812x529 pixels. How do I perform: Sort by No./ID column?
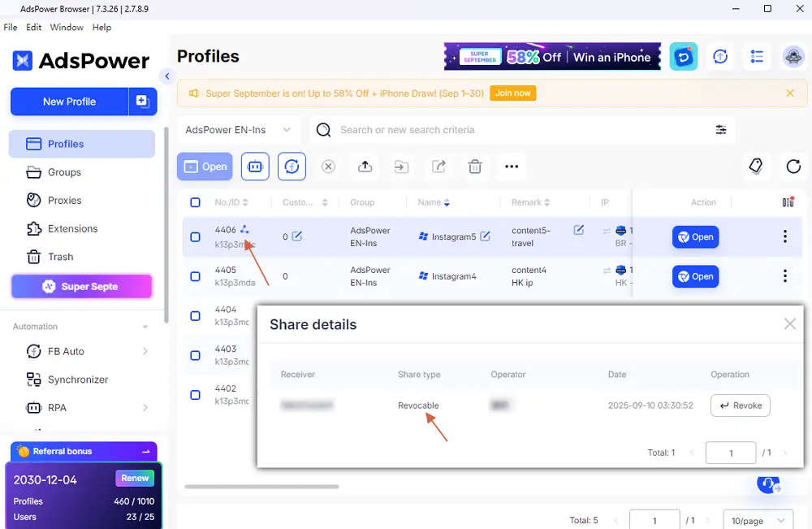(245, 202)
